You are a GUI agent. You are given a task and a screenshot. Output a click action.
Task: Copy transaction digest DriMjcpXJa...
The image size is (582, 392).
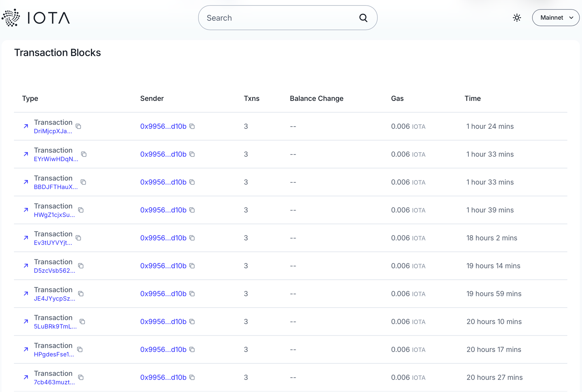pyautogui.click(x=78, y=126)
